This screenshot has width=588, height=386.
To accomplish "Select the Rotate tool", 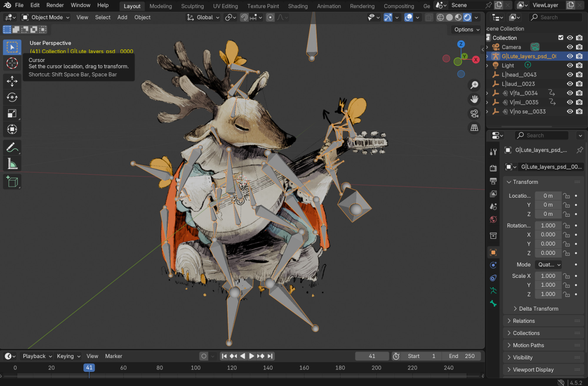I will click(12, 97).
